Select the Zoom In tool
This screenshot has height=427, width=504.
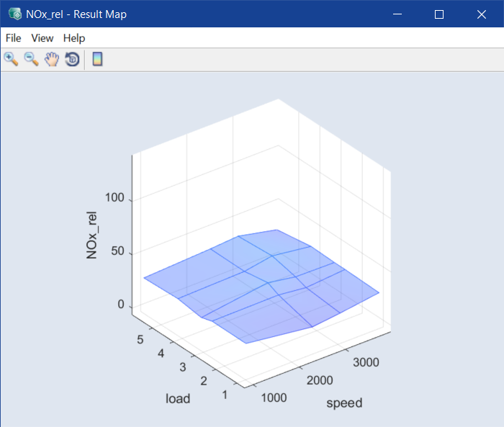11,59
